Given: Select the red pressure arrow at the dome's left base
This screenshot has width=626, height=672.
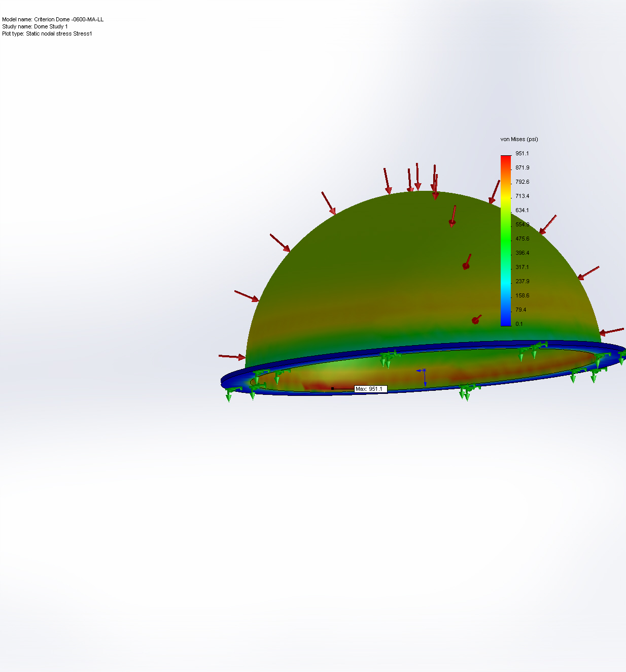Looking at the screenshot, I should pyautogui.click(x=232, y=357).
